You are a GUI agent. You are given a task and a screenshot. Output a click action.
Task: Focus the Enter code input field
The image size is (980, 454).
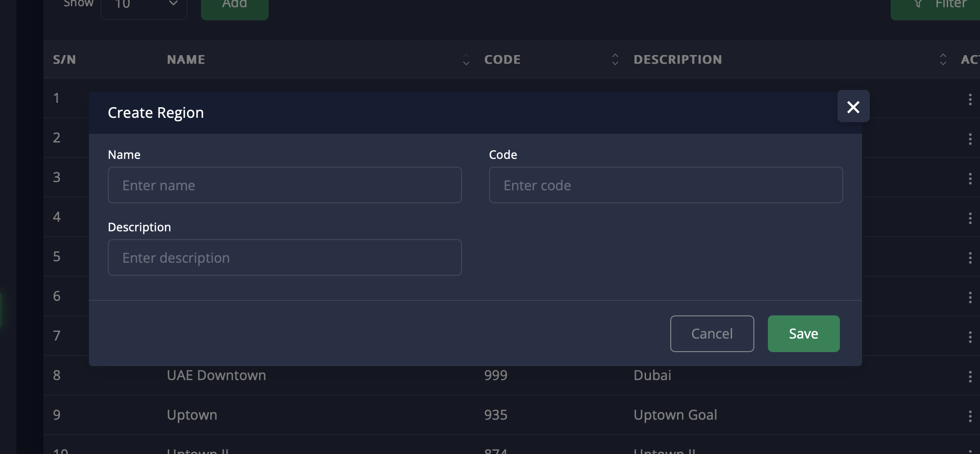click(x=665, y=185)
